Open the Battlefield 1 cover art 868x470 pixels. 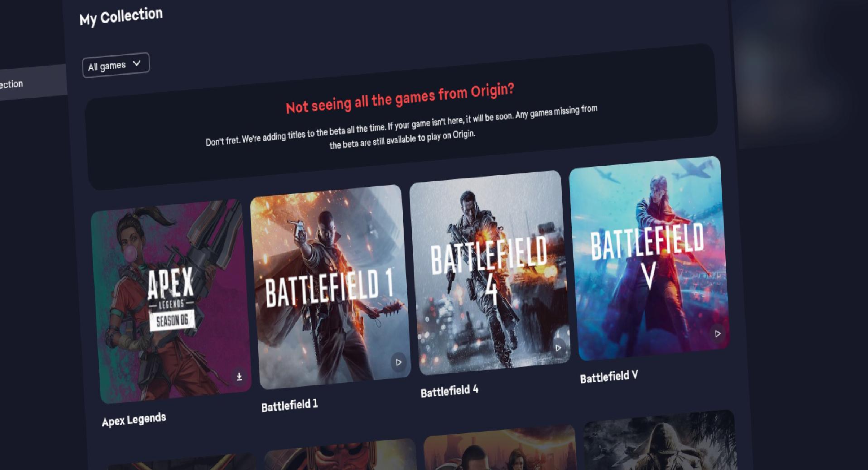tap(331, 287)
